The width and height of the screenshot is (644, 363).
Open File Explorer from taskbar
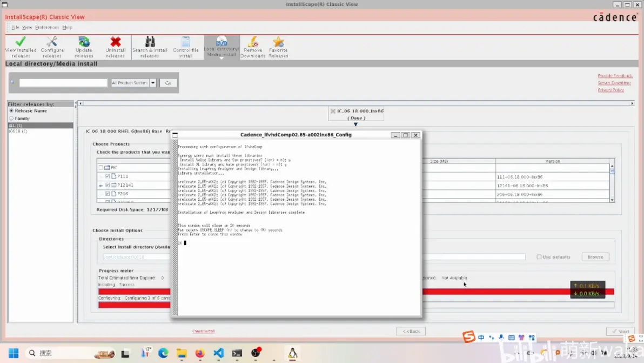[x=182, y=353]
